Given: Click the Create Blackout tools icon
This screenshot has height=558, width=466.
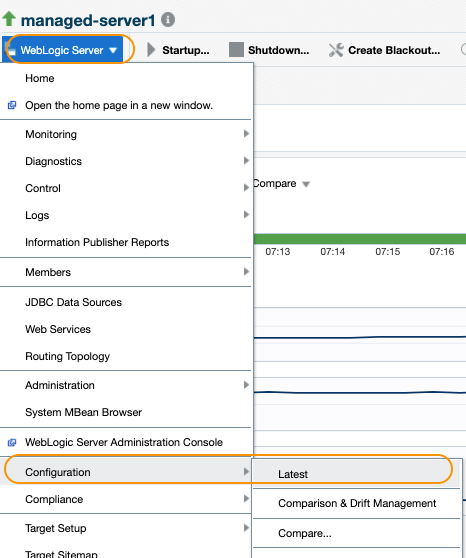Looking at the screenshot, I should click(336, 50).
